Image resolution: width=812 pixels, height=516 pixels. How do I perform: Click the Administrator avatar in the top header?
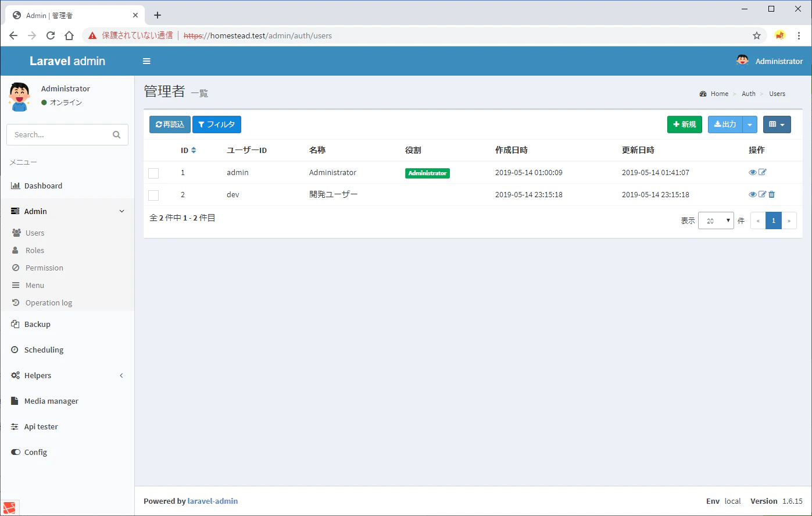coord(742,61)
